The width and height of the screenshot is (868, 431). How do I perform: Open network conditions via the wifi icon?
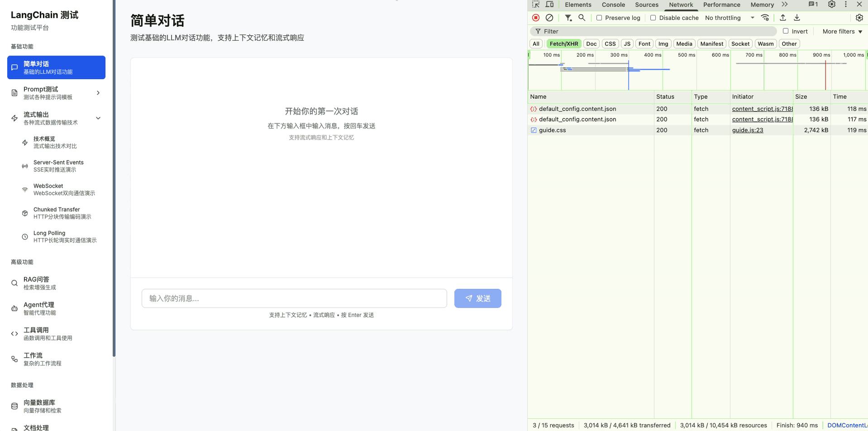point(765,18)
